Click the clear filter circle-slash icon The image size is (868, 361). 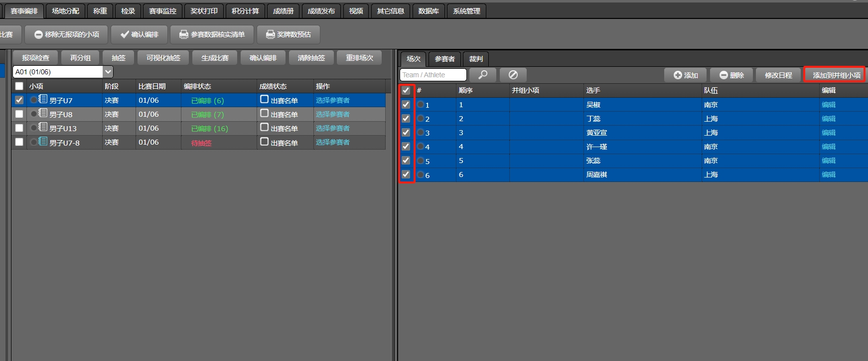[513, 75]
